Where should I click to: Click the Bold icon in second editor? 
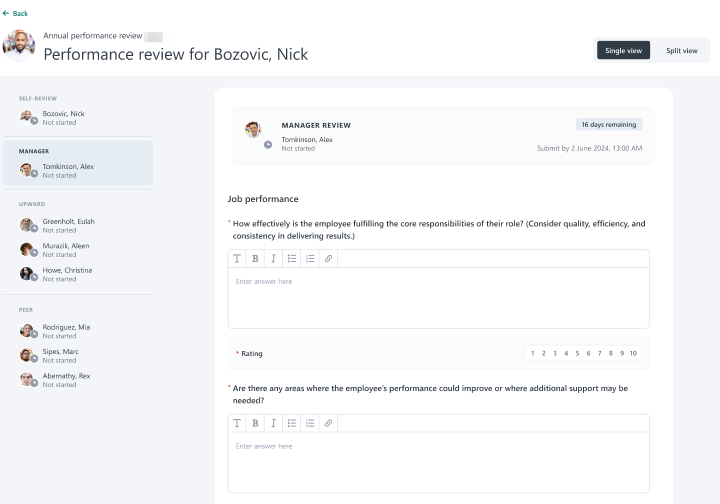point(255,423)
